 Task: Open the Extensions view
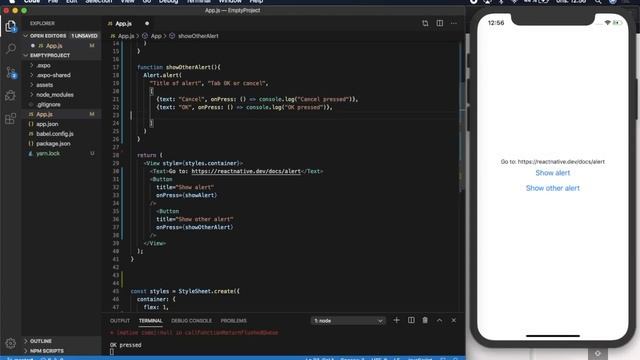pyautogui.click(x=11, y=119)
